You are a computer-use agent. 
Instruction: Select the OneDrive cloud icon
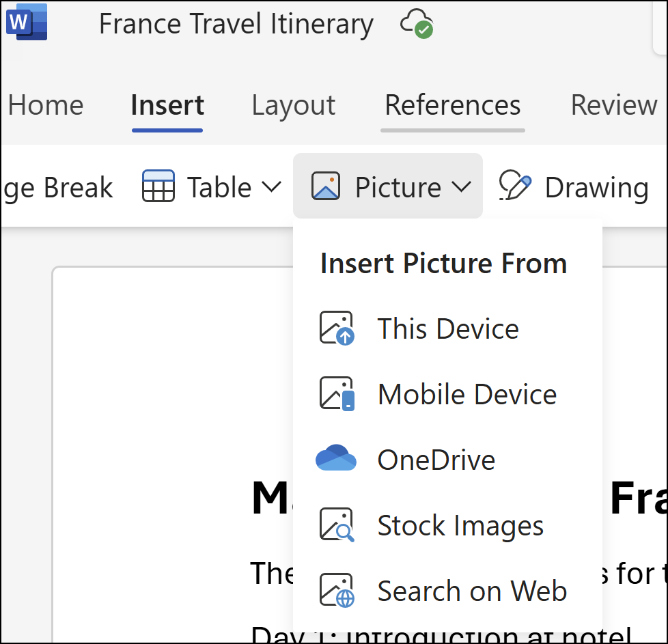coord(336,459)
